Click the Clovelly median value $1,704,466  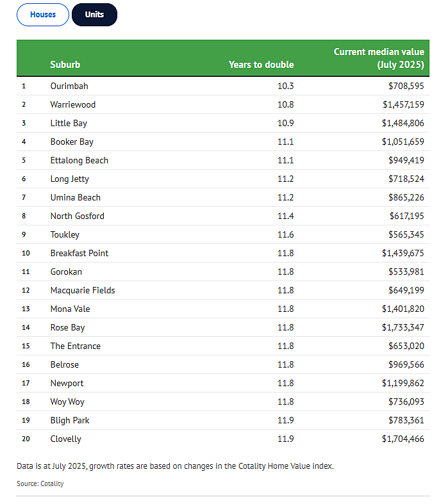tap(403, 439)
